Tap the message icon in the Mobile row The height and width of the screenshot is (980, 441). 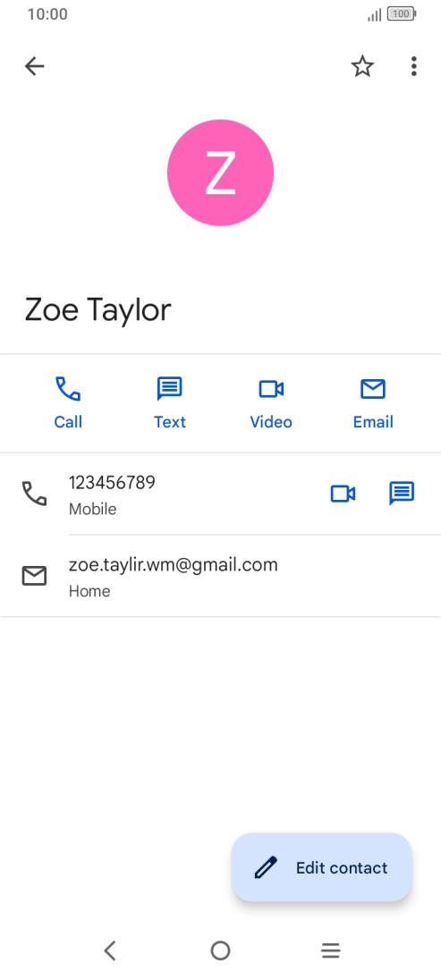(x=402, y=494)
